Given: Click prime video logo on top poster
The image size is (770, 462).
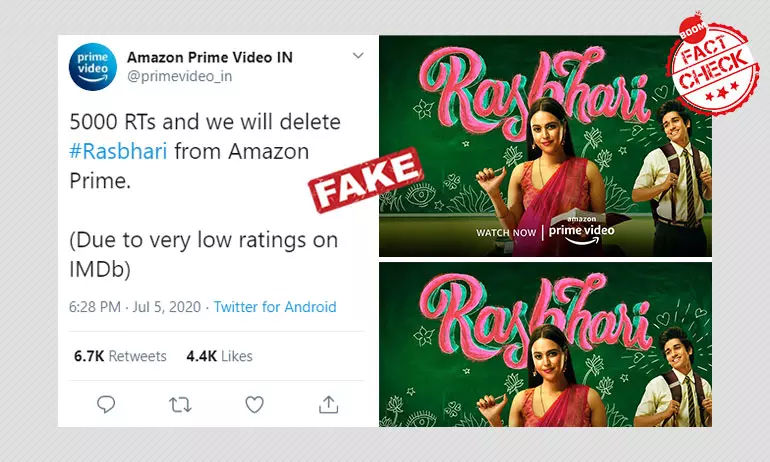Looking at the screenshot, I should point(581,230).
